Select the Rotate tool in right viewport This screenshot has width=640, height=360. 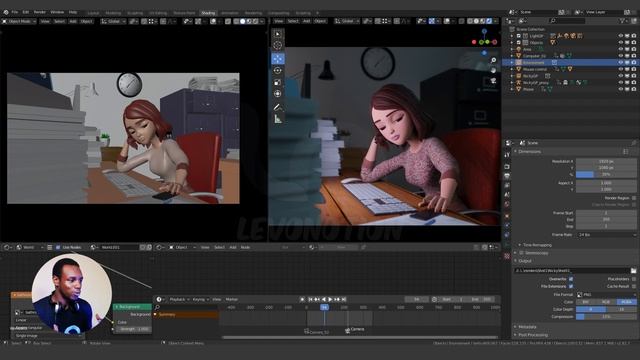[x=278, y=70]
